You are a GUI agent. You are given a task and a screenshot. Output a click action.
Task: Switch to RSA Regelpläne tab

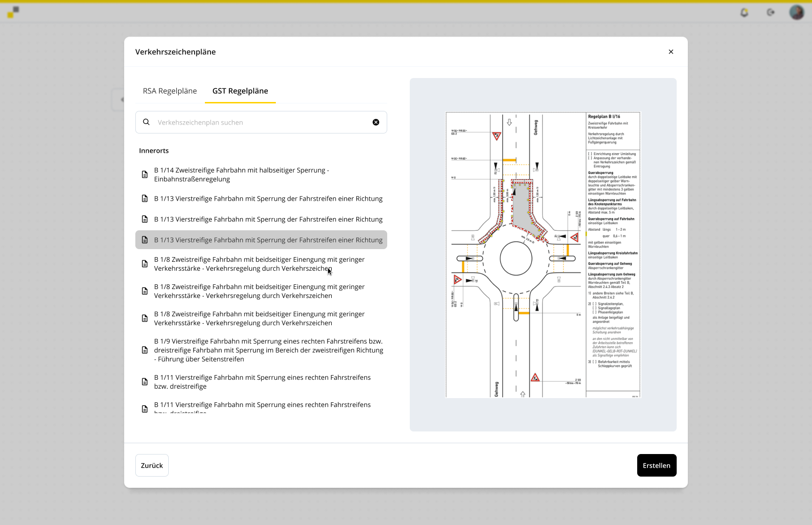170,91
